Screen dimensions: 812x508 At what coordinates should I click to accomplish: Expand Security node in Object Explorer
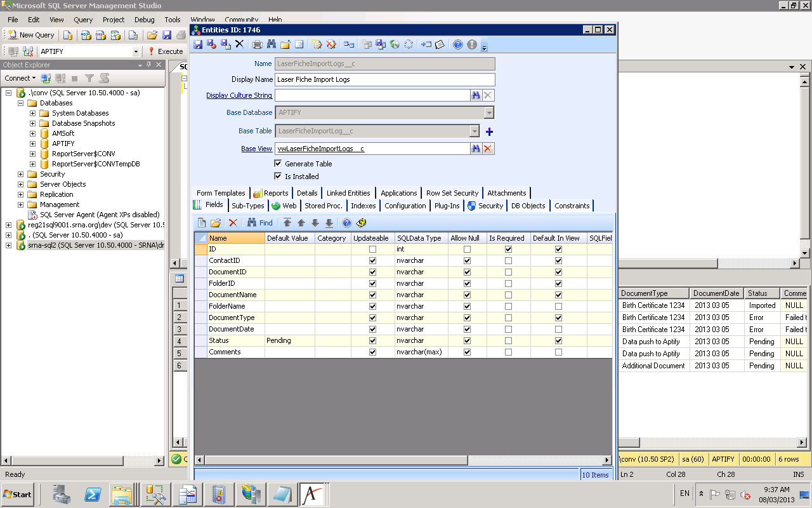click(20, 174)
